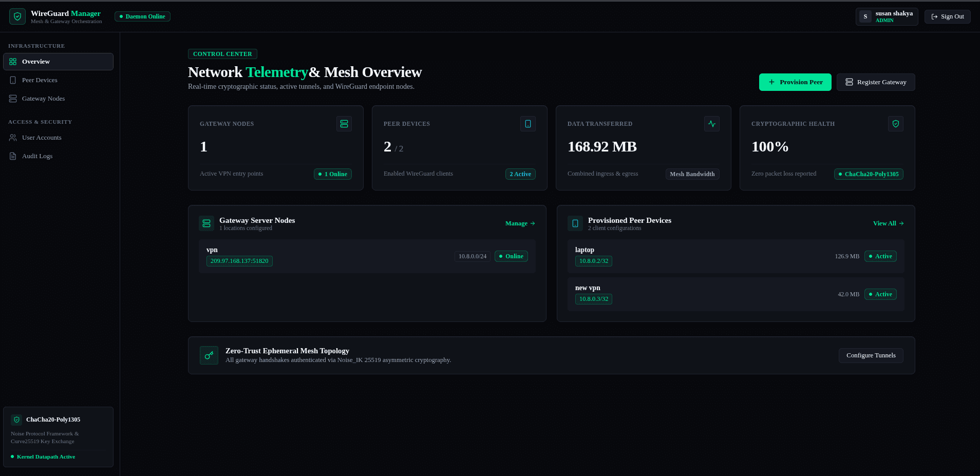Click the Register Gateway button
Image resolution: width=980 pixels, height=476 pixels.
[876, 82]
